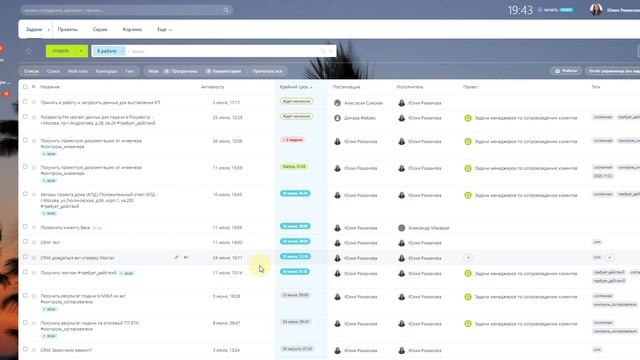Click the plus tag button in the Мосгаз row

(609, 258)
